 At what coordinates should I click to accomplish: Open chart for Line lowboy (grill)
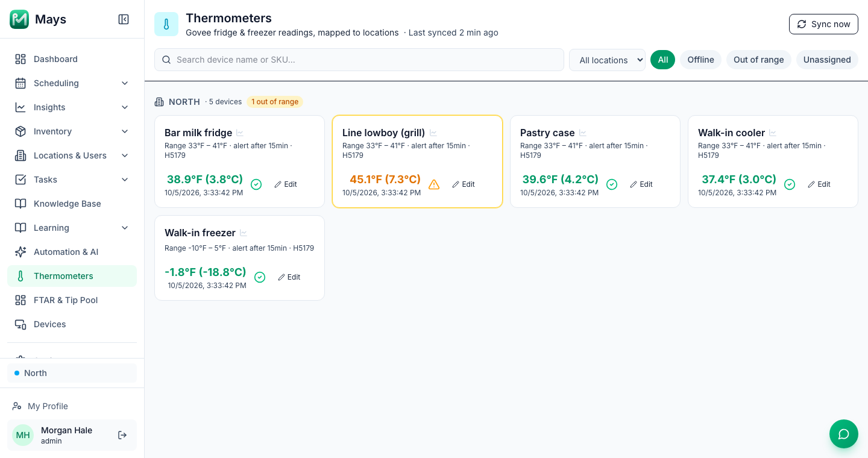tap(433, 133)
